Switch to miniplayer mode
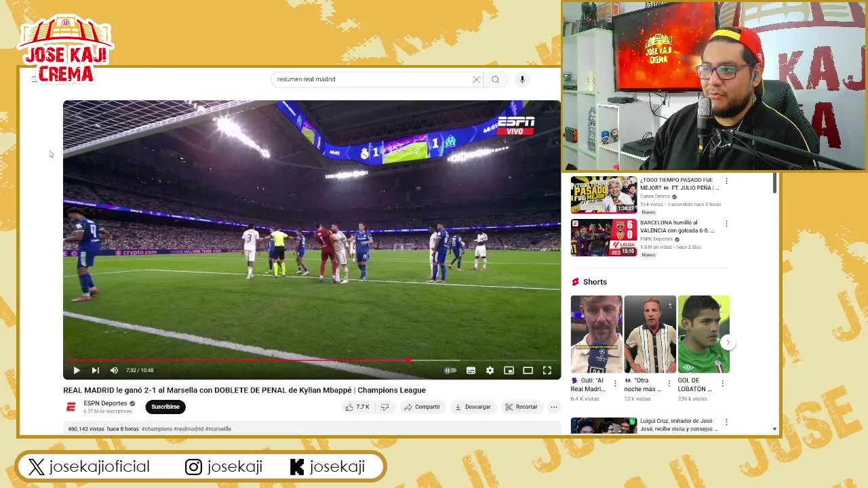This screenshot has width=868, height=488. [509, 370]
